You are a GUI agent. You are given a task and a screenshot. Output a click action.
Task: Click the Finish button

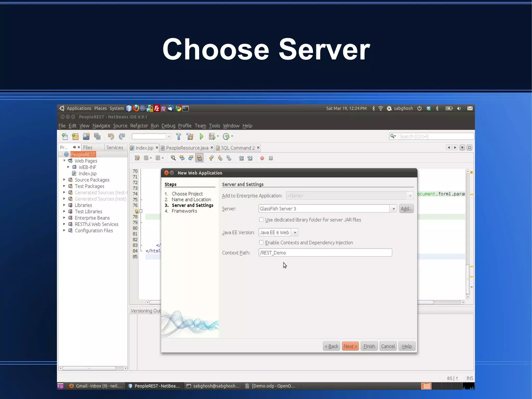pyautogui.click(x=369, y=346)
